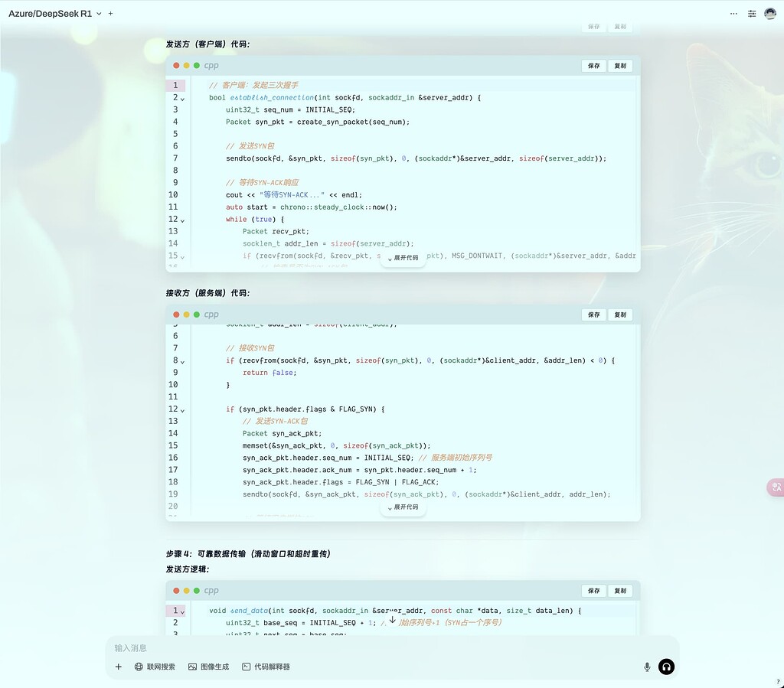Open the user avatar profile

click(x=770, y=14)
